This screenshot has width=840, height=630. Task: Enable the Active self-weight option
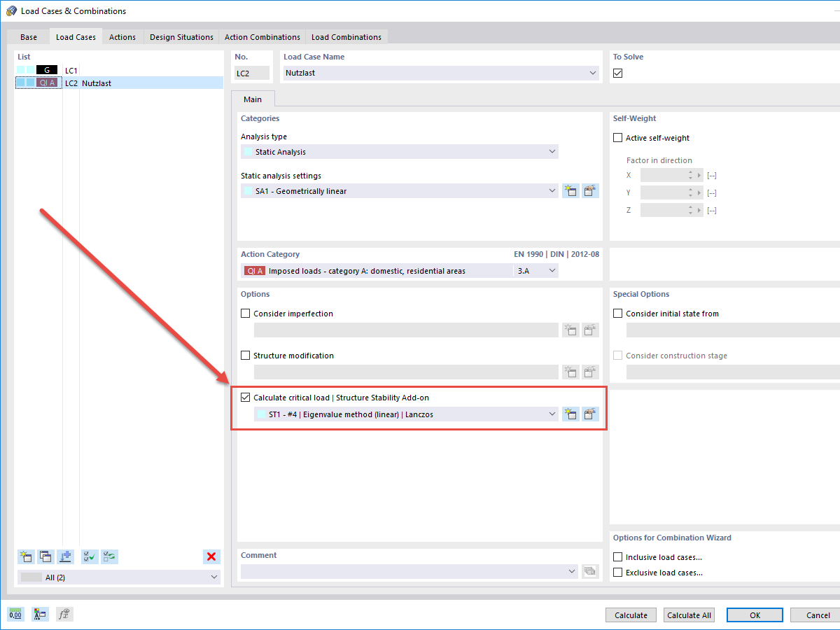(x=617, y=137)
